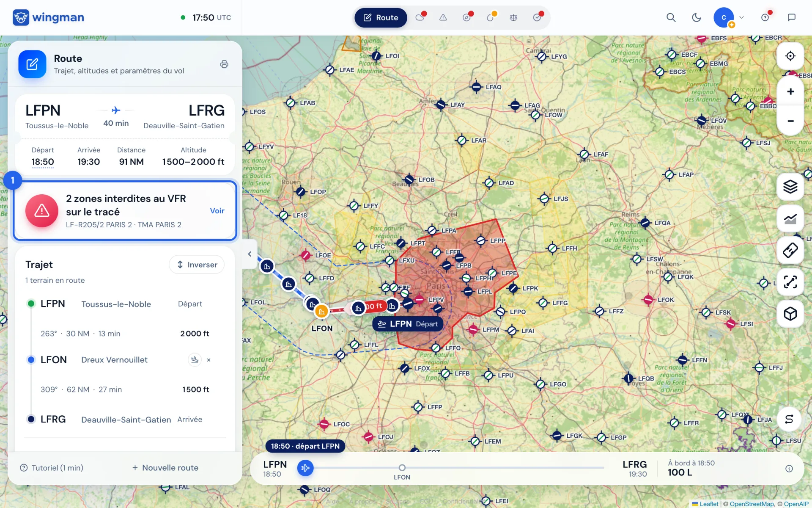Open the OpenAIP attribution link
The image size is (812, 508).
[796, 504]
